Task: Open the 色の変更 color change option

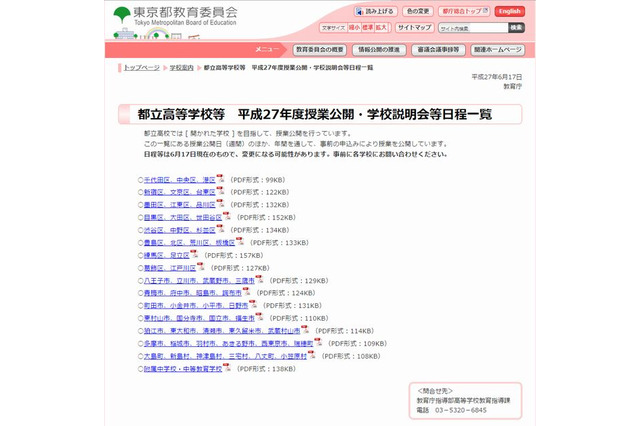Action: click(x=418, y=11)
